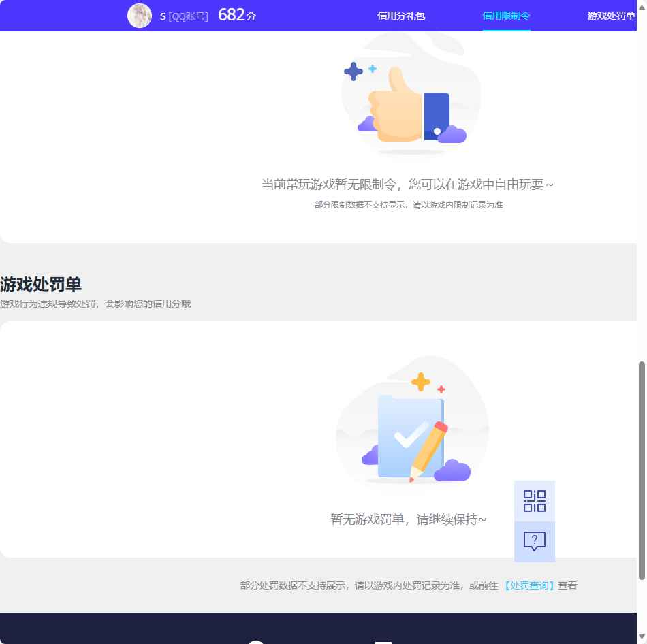Click the scrollbar down arrow

pyautogui.click(x=642, y=636)
